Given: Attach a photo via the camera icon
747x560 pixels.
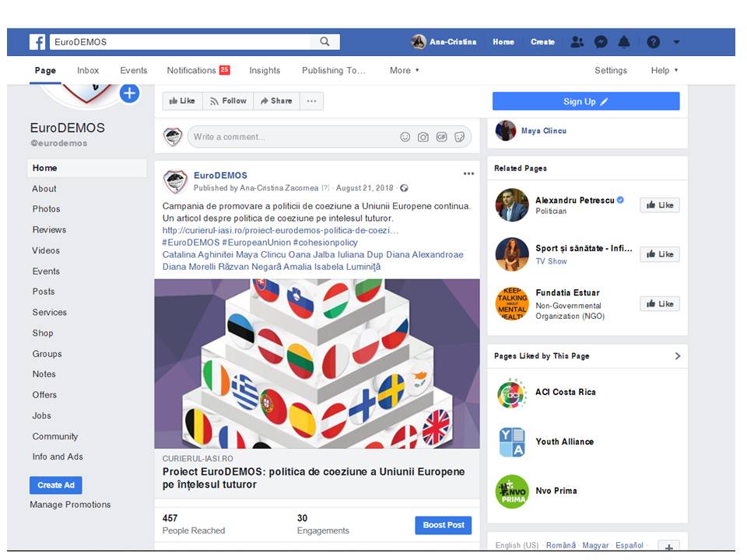Looking at the screenshot, I should 423,137.
